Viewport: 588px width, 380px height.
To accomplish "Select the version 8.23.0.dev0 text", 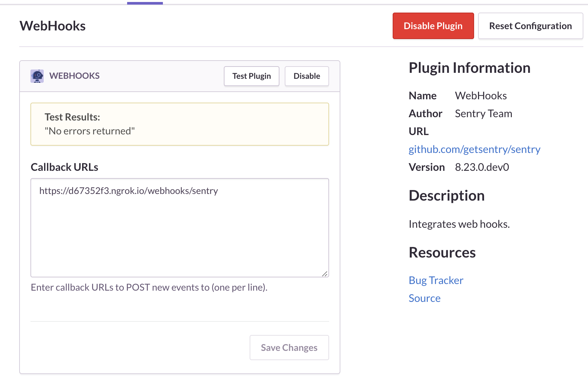I will pyautogui.click(x=482, y=167).
